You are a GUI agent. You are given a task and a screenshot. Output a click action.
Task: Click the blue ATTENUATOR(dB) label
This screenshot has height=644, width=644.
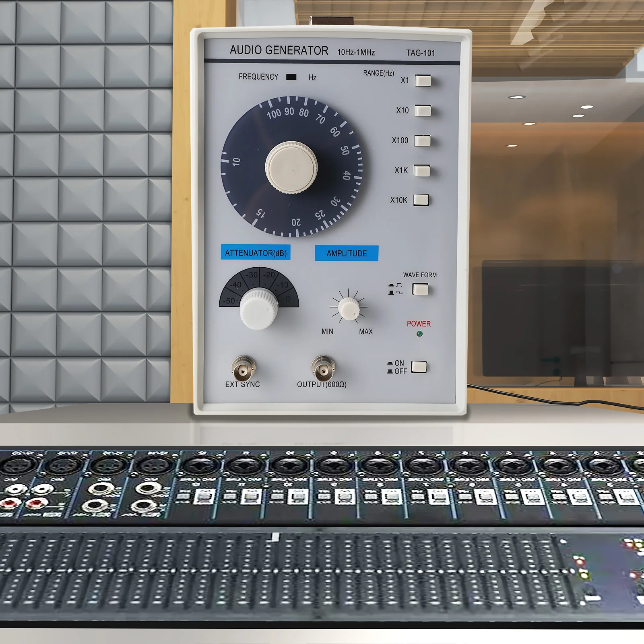tap(256, 253)
